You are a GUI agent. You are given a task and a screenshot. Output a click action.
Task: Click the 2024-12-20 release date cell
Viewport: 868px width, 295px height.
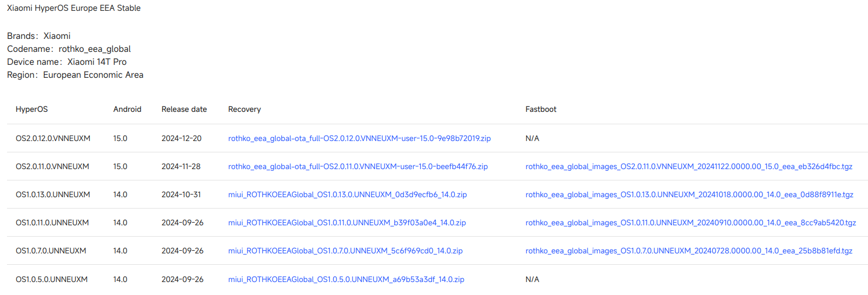pos(181,138)
